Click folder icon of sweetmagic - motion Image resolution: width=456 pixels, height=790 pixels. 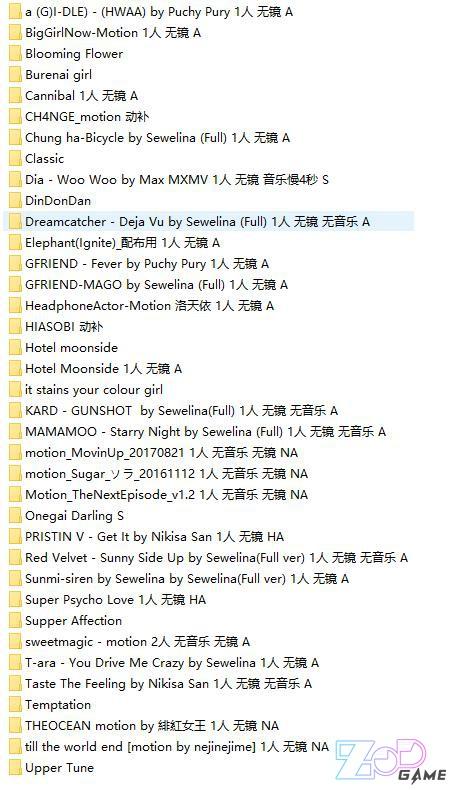tap(15, 641)
